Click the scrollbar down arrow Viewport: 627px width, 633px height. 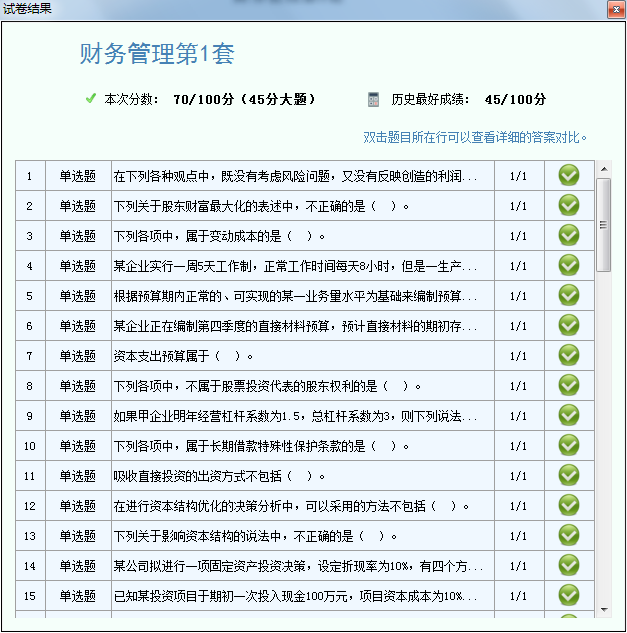pyautogui.click(x=604, y=610)
